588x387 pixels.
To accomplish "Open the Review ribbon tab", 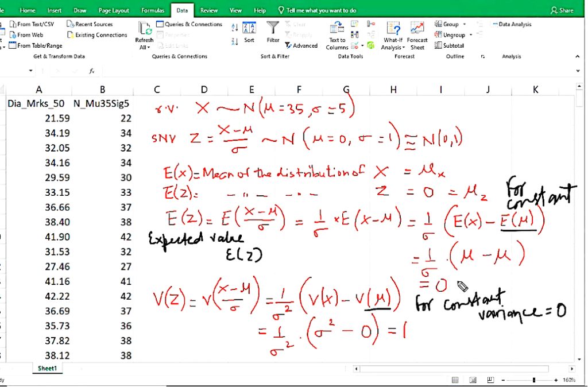I will click(208, 10).
